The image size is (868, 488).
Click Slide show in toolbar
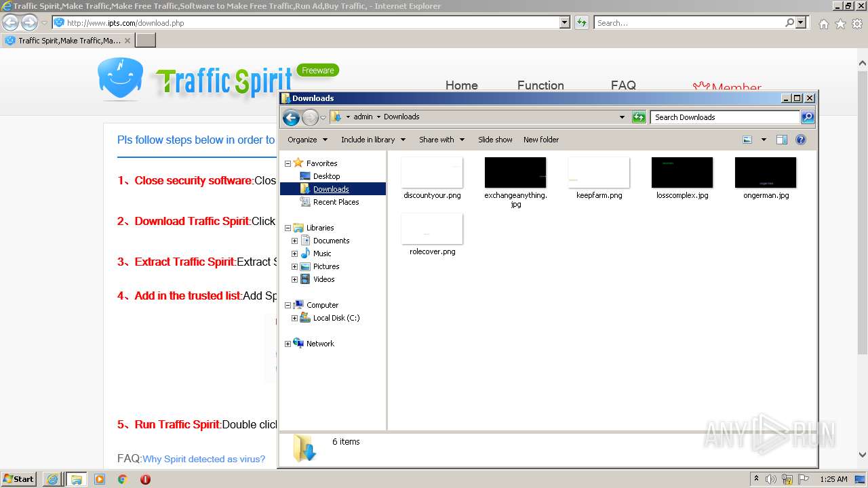(x=495, y=140)
